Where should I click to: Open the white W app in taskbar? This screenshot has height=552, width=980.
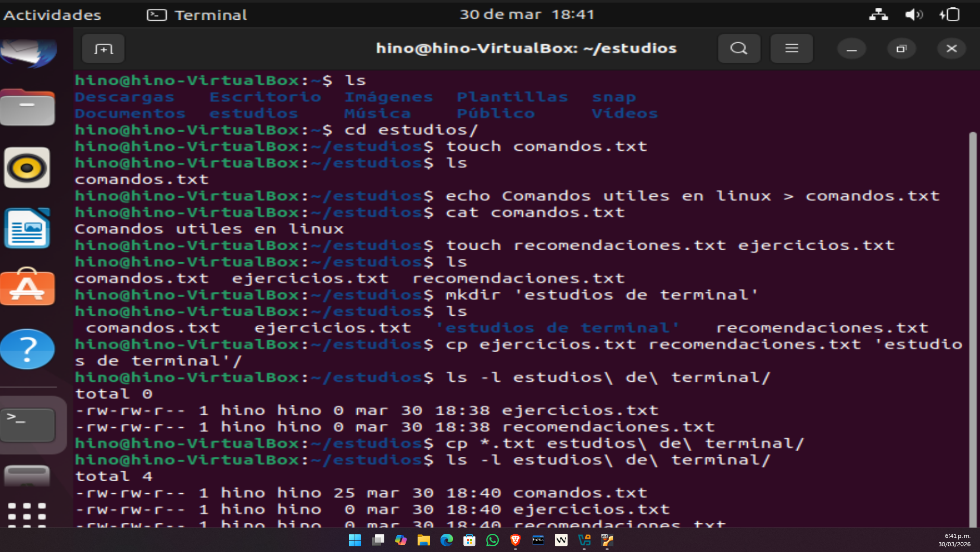[561, 541]
